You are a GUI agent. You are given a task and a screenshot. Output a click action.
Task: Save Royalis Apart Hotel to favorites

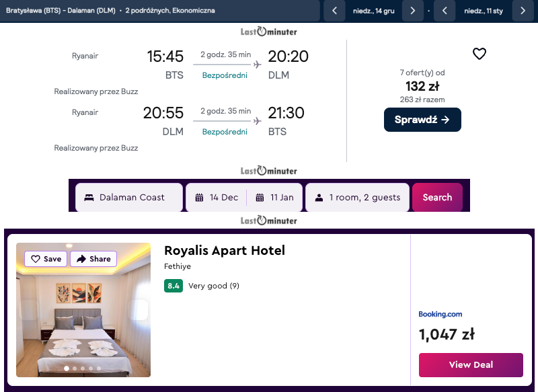(46, 259)
